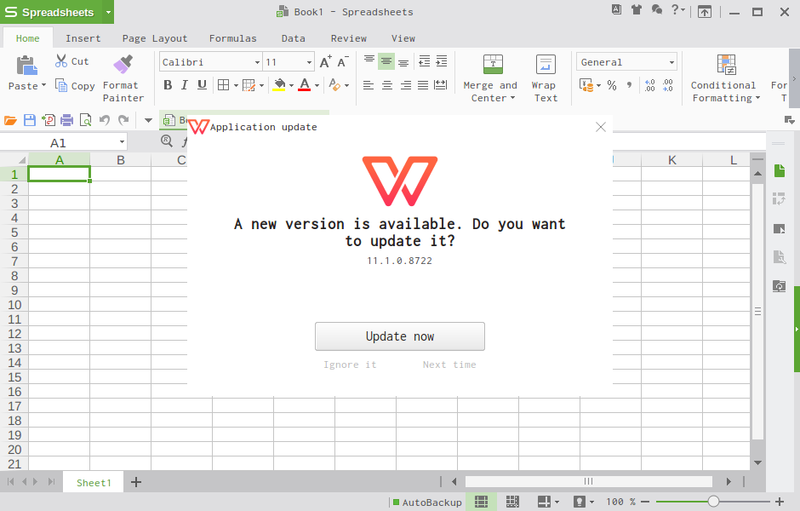800x511 pixels.
Task: Open the Spreadsheets application menu arrow
Action: tap(108, 12)
